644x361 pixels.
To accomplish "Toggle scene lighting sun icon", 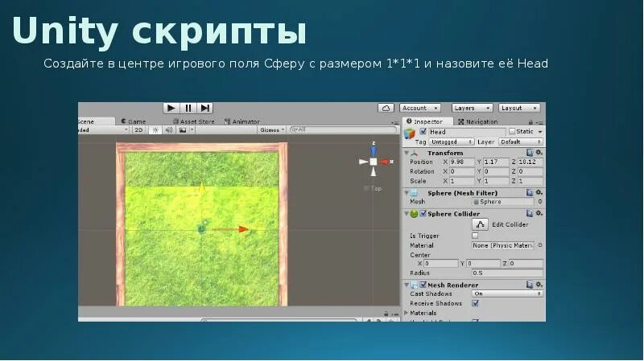I will pos(155,129).
